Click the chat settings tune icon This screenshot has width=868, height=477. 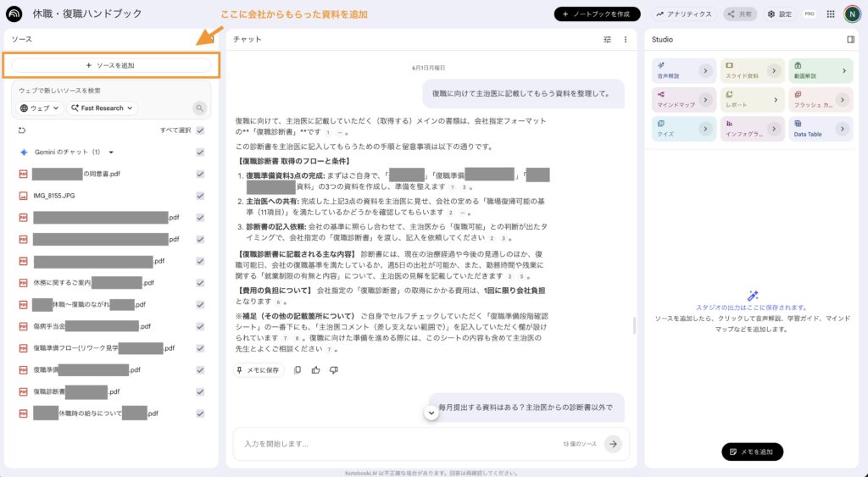click(x=607, y=39)
